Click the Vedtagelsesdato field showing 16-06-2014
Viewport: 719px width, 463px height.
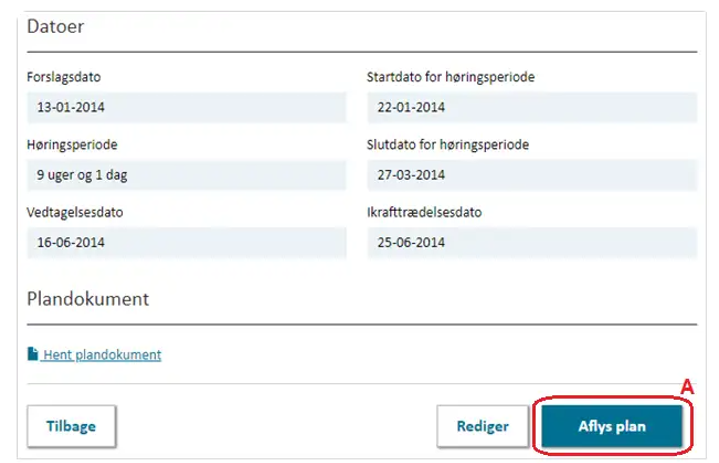tap(187, 243)
